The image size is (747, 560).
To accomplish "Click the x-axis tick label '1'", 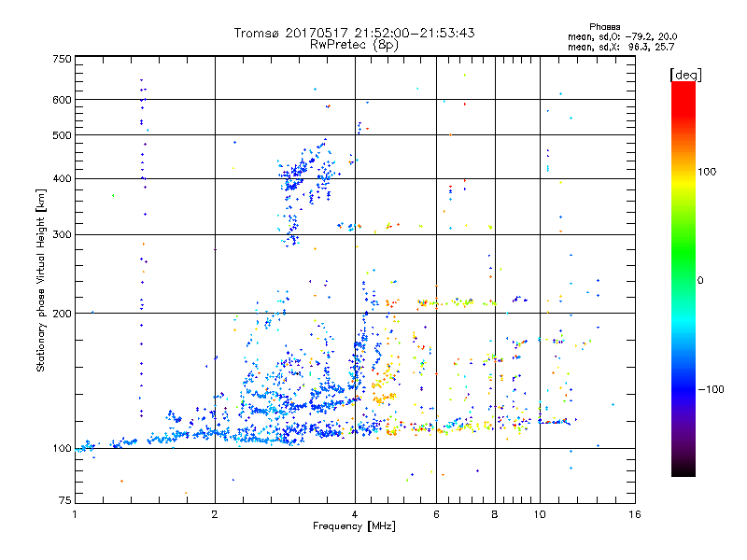I will [75, 514].
